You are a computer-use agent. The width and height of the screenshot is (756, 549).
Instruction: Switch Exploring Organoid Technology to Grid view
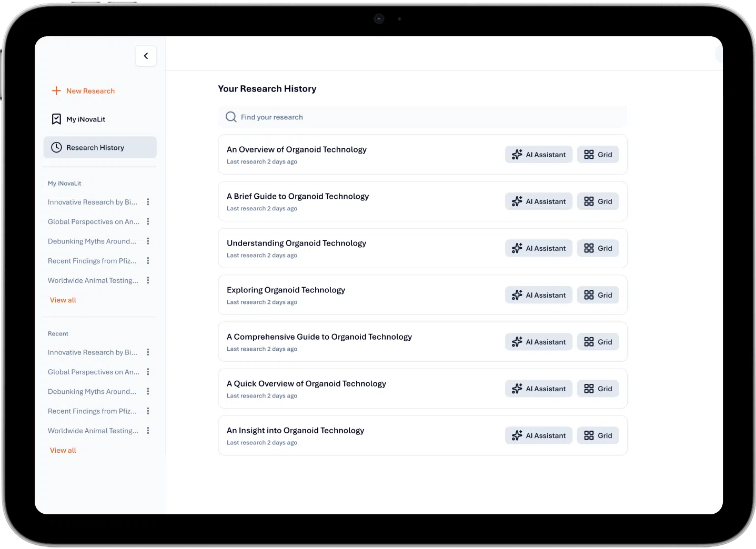[598, 295]
